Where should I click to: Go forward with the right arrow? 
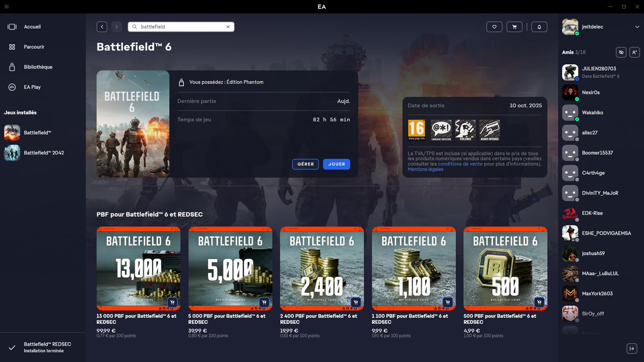click(x=116, y=27)
